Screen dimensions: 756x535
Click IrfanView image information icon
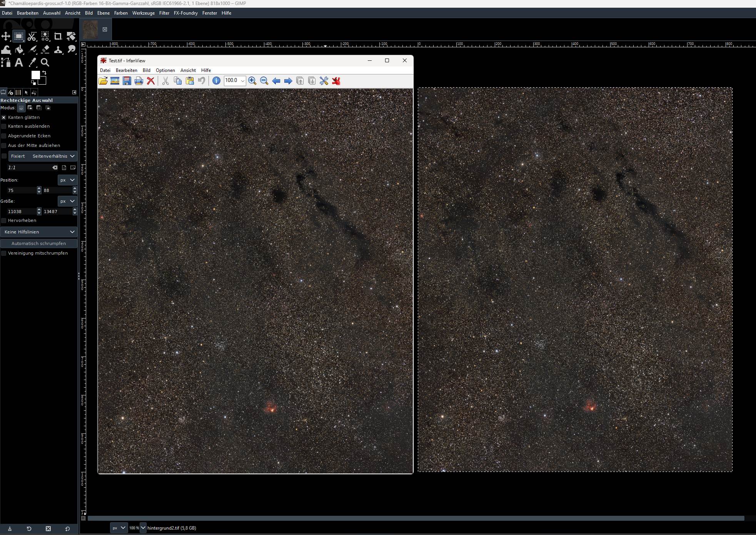pos(216,81)
